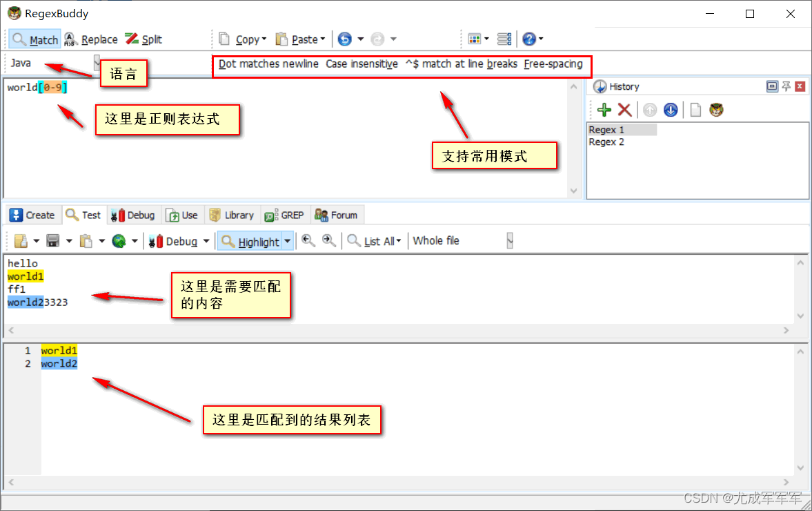Click results pane scrollbar up arrow
The image size is (812, 511).
click(800, 351)
